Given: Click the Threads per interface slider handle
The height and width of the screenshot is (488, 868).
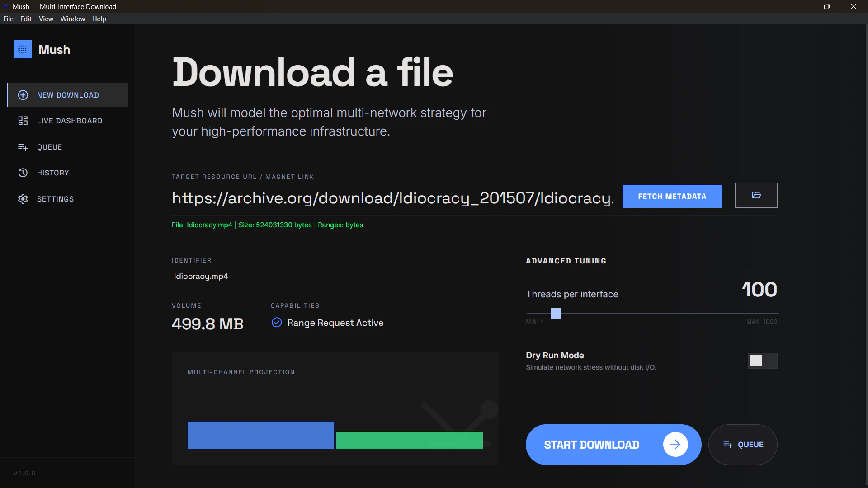Looking at the screenshot, I should pos(556,313).
